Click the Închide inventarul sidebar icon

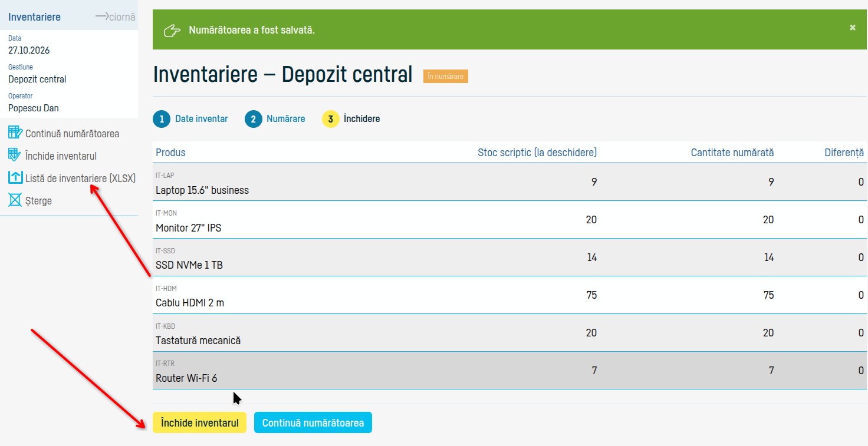point(15,155)
